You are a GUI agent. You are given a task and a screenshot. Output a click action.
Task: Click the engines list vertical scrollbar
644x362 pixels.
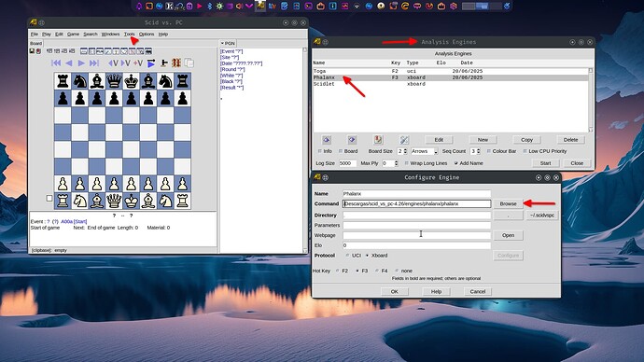click(591, 100)
